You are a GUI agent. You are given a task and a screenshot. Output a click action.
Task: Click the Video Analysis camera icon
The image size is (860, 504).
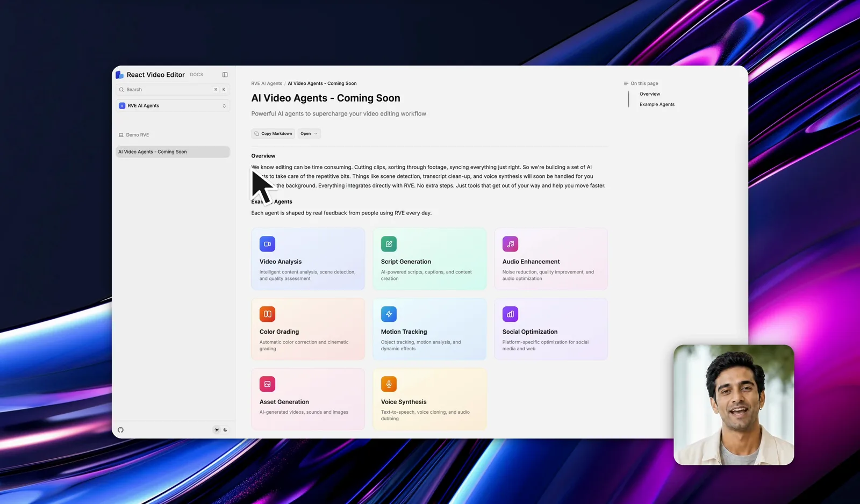267,244
